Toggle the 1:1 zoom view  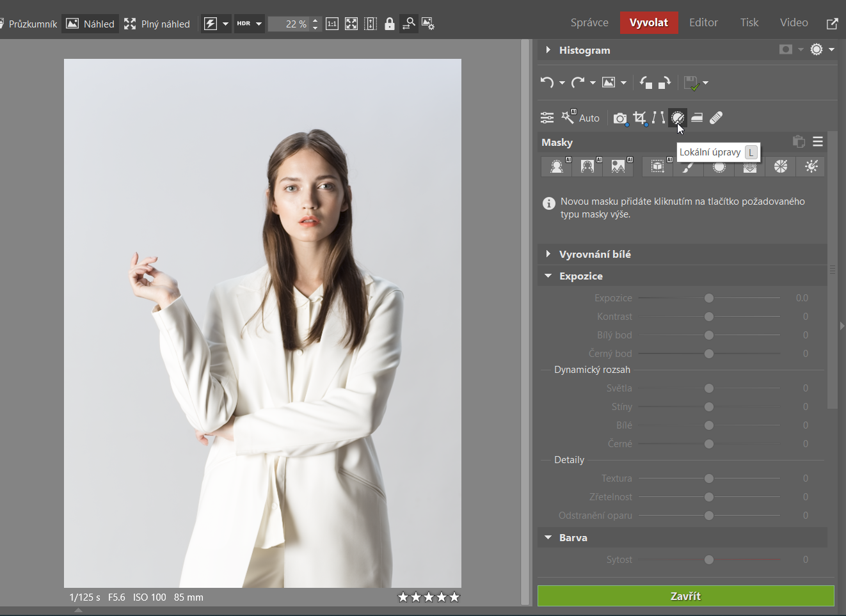point(331,24)
